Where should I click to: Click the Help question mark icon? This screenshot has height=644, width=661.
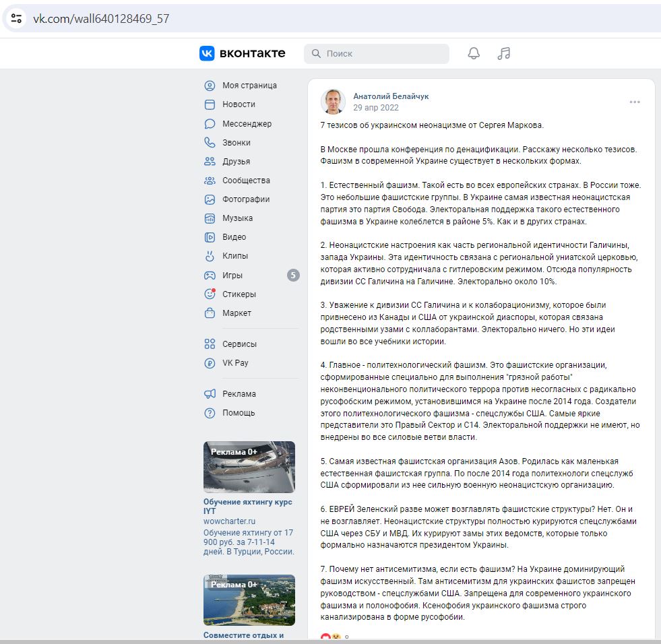(210, 413)
